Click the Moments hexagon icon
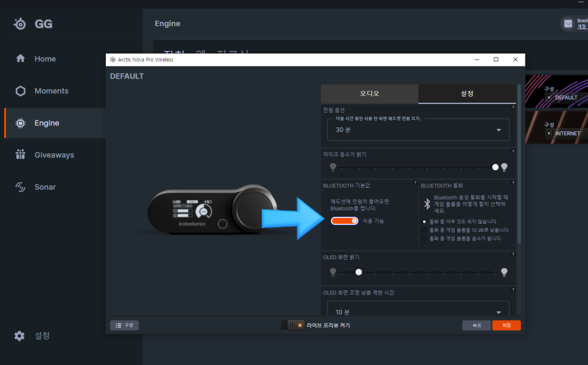This screenshot has width=588, height=365. pyautogui.click(x=21, y=91)
